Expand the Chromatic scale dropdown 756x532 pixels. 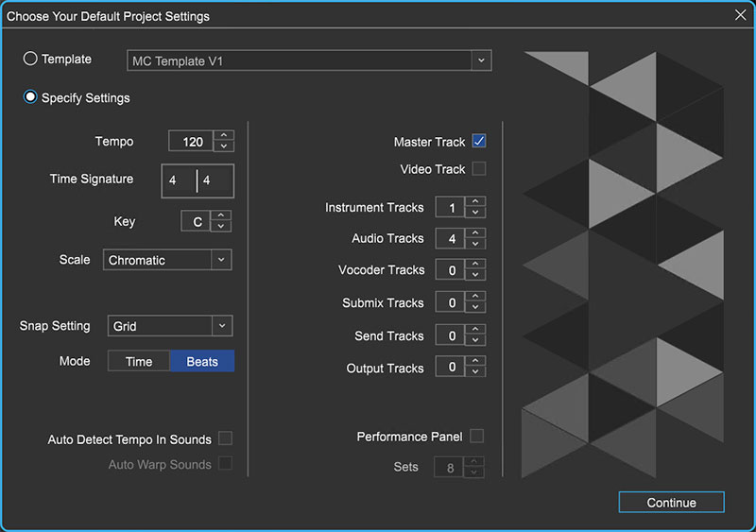click(x=220, y=260)
